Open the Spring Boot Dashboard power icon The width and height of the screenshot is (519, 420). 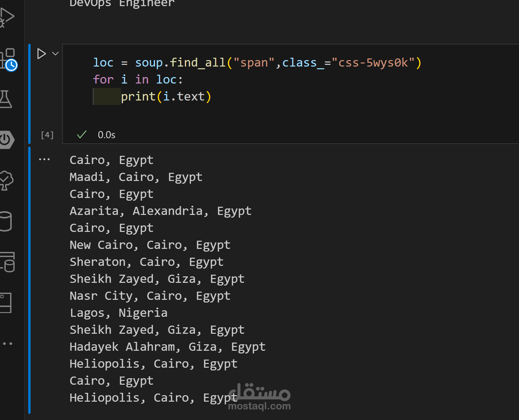[x=6, y=140]
